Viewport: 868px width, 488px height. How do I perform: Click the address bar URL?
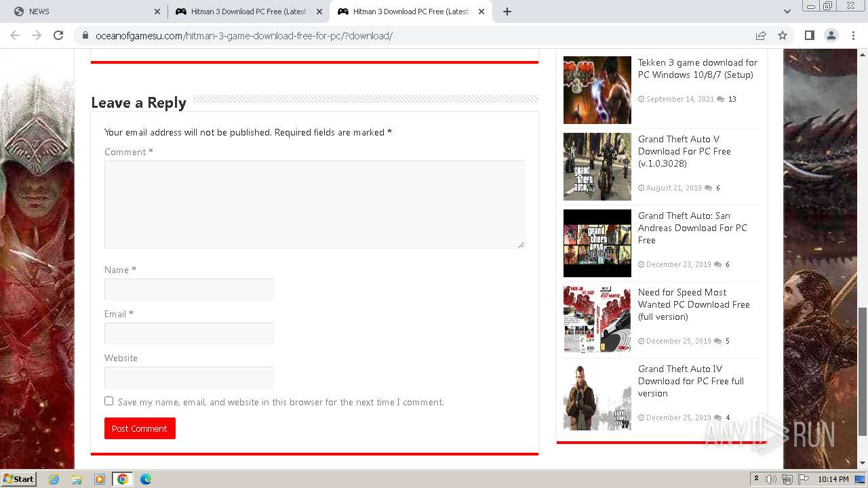(x=243, y=36)
